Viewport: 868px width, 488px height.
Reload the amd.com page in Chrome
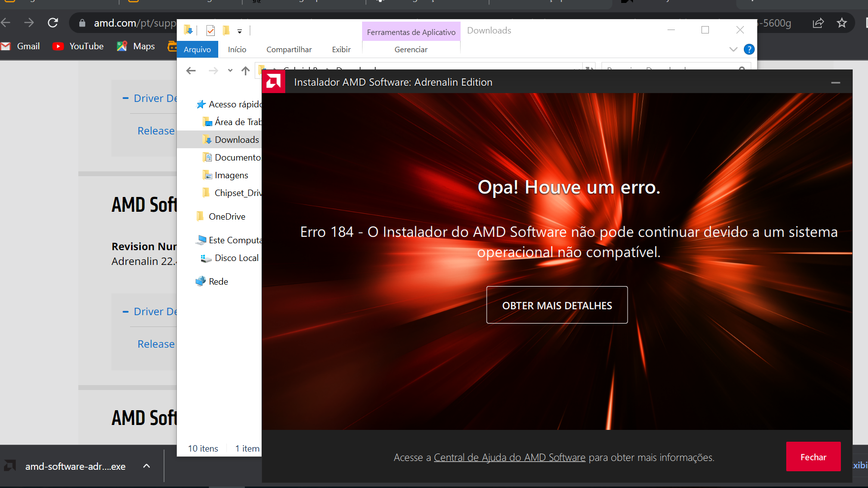coord(53,23)
